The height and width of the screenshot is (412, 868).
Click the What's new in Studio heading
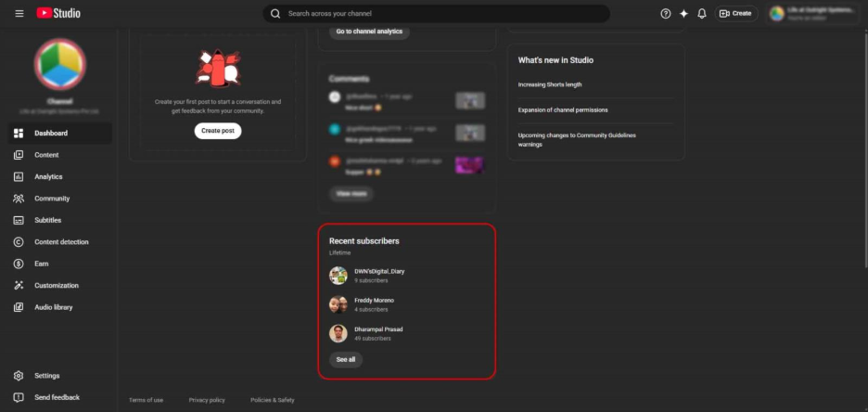click(x=555, y=59)
